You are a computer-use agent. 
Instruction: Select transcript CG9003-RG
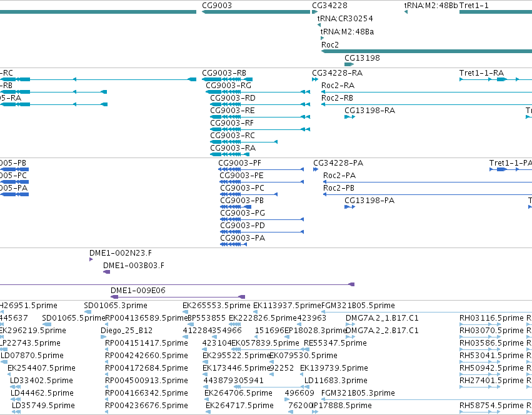pos(229,86)
